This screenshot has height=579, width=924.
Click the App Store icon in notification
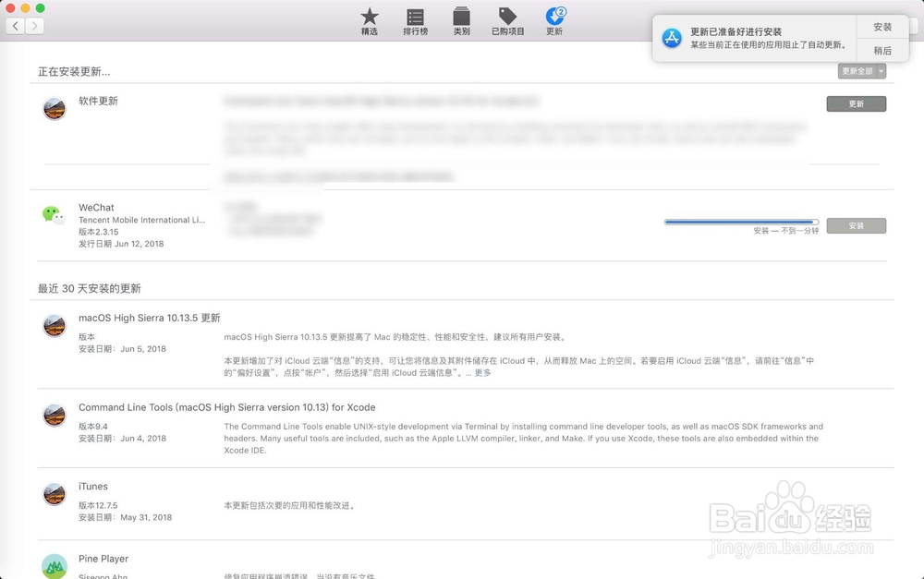click(x=672, y=38)
